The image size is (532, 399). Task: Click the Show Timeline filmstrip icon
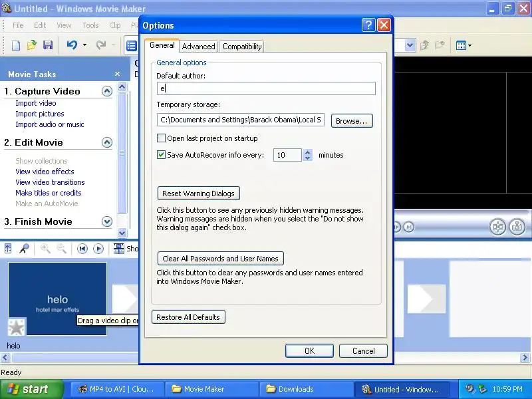pyautogui.click(x=119, y=249)
